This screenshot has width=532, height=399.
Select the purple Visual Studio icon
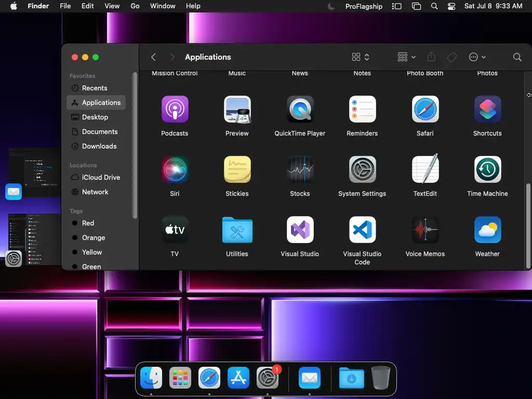[300, 230]
